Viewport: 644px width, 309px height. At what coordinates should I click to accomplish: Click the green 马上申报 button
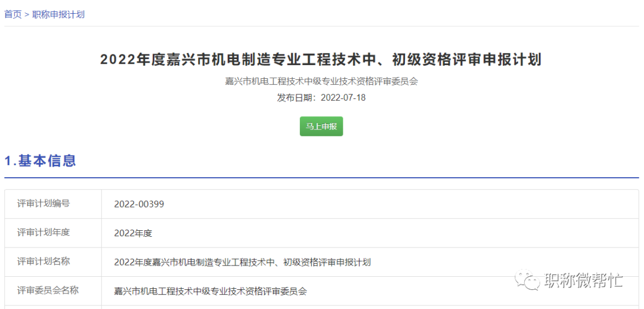click(321, 126)
